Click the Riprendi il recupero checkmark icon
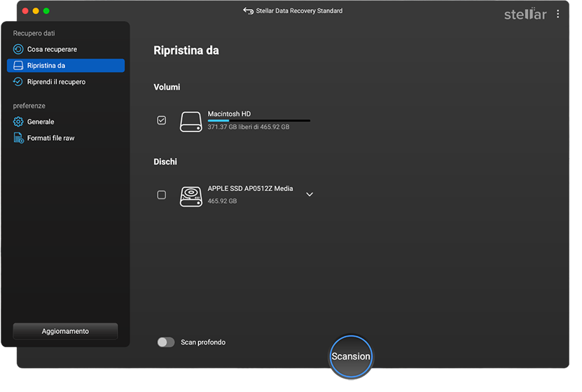Viewport: 582px width, 392px height. click(18, 82)
